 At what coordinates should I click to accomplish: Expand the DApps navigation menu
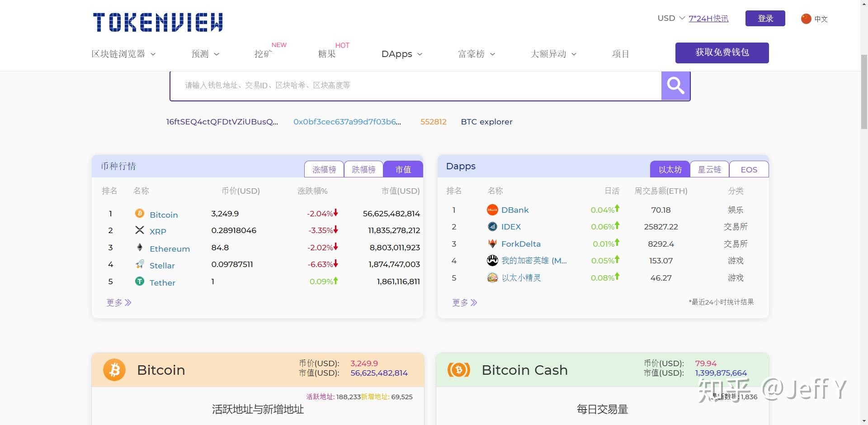click(x=402, y=54)
